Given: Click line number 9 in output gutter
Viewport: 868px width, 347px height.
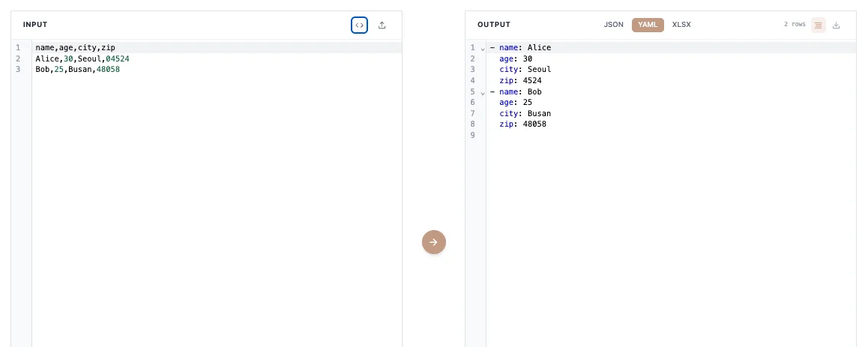Looking at the screenshot, I should (x=472, y=136).
